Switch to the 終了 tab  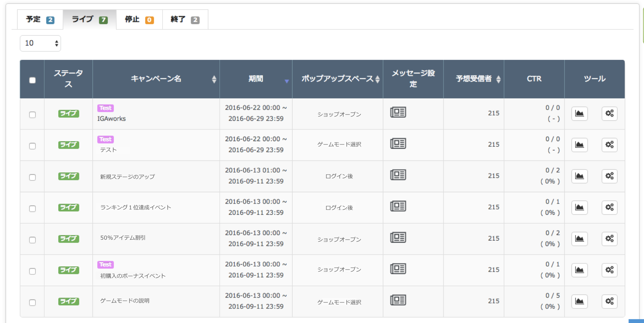click(x=185, y=20)
